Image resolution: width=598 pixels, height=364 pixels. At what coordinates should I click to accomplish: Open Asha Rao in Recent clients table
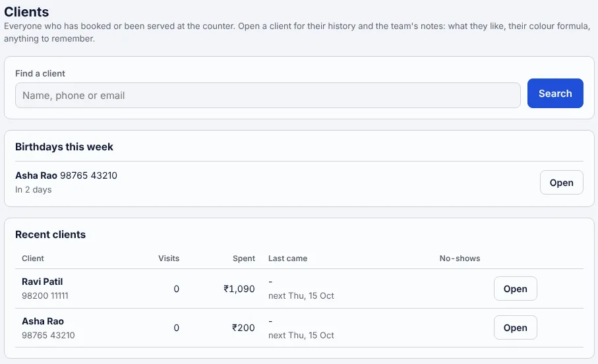515,327
